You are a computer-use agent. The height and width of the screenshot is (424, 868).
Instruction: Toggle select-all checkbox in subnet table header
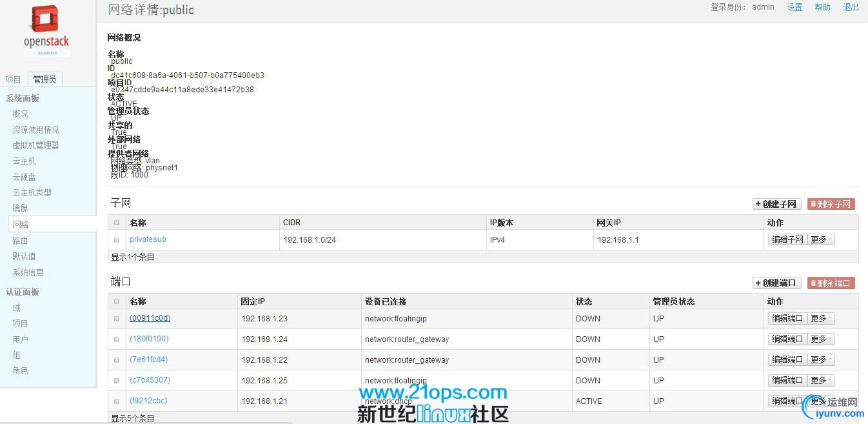[117, 223]
